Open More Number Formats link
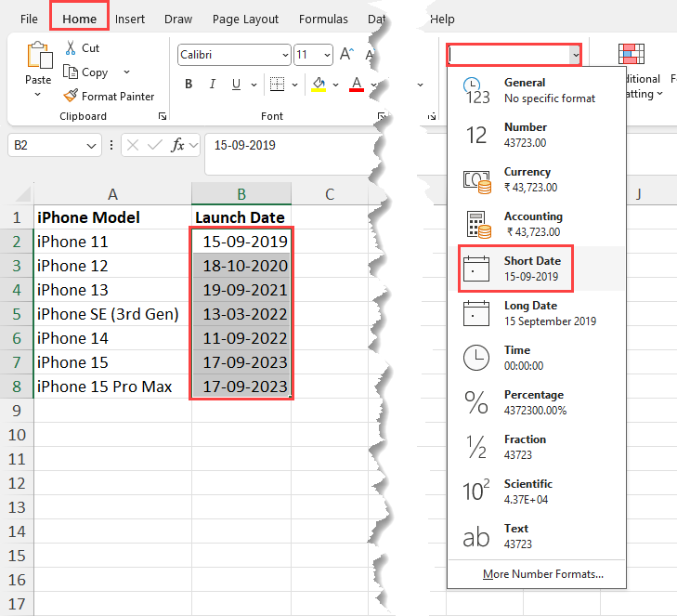This screenshot has height=616, width=677. [543, 573]
